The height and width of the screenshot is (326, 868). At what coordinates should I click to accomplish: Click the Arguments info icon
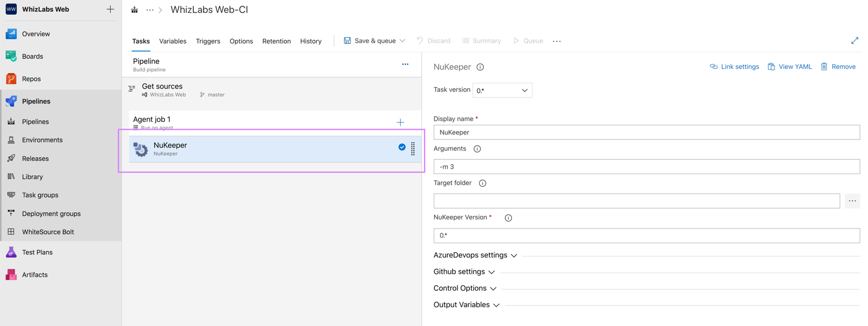click(477, 149)
